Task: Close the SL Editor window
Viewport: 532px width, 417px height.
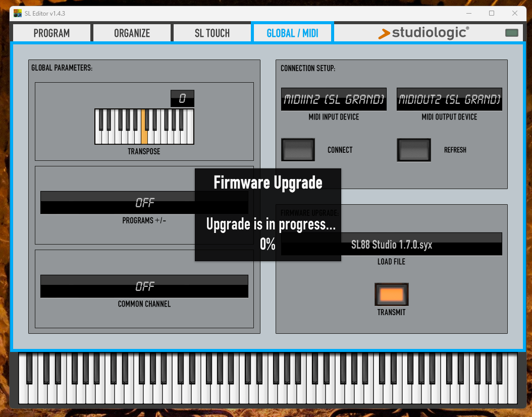Action: point(515,13)
